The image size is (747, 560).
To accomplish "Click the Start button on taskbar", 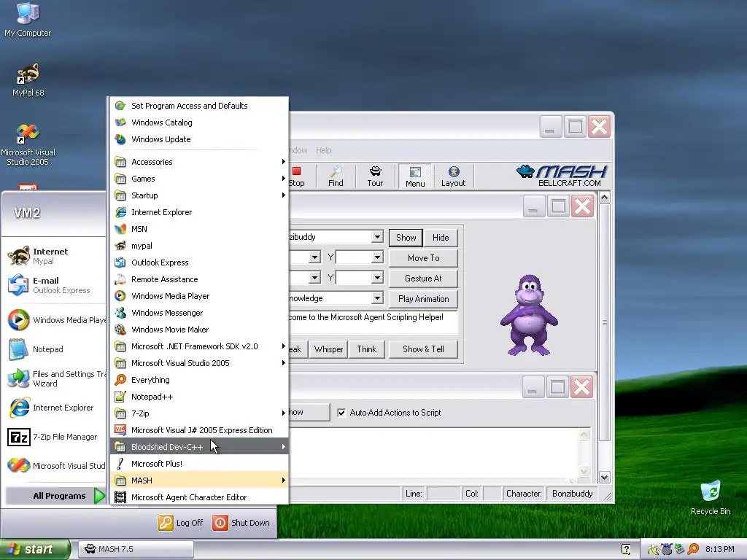I will click(35, 549).
